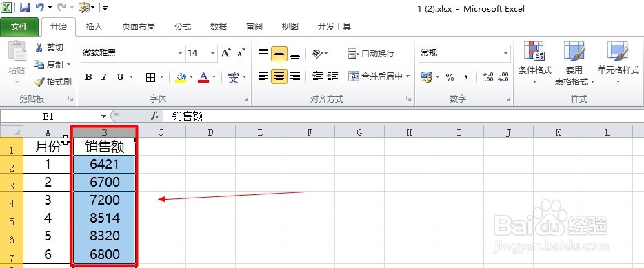The image size is (644, 268).
Task: Toggle Italic formatting
Action: click(104, 77)
